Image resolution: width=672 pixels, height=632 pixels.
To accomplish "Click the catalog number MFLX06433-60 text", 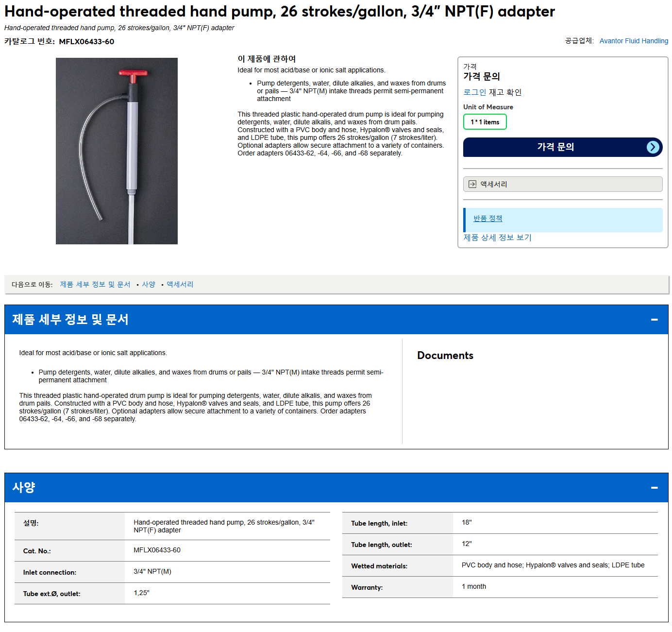I will coord(86,42).
